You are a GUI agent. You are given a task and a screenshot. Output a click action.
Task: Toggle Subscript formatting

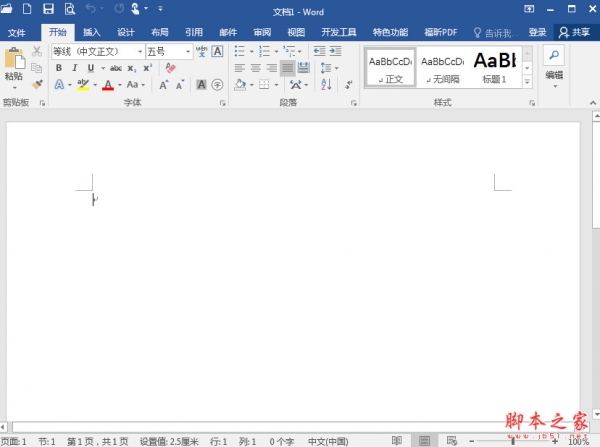click(x=132, y=68)
